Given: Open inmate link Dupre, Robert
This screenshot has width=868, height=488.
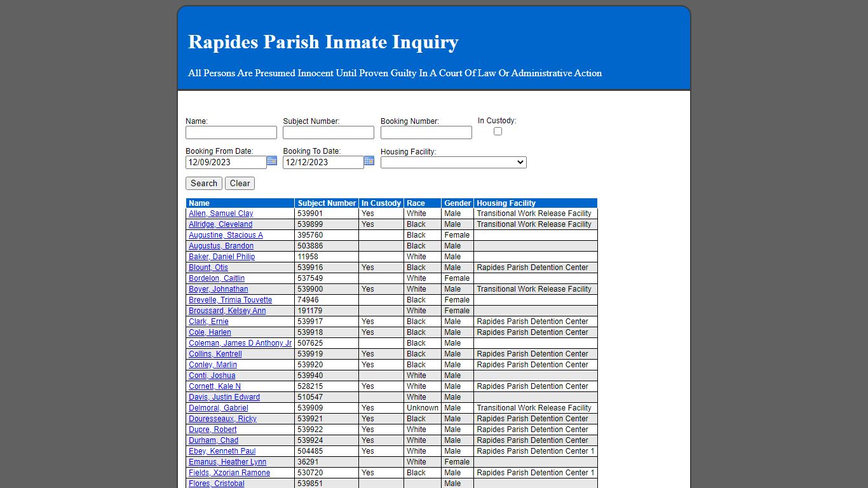Looking at the screenshot, I should 213,430.
